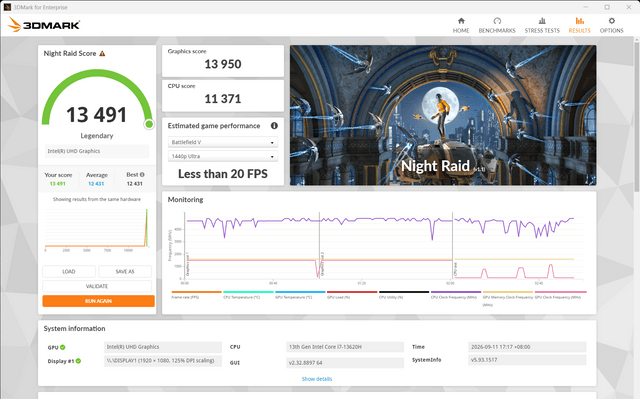Toggle CPU Utility (%) legend series
640x399 pixels.
point(404,295)
